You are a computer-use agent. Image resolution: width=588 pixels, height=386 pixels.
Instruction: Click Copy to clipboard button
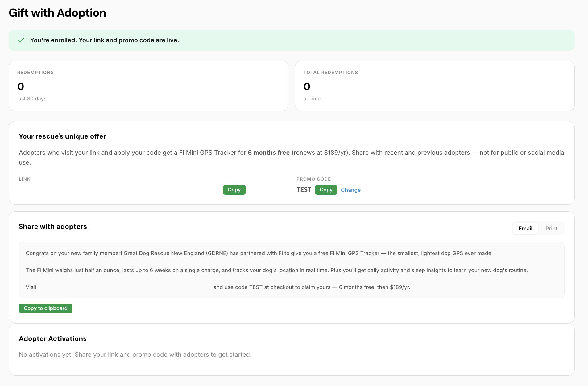(x=46, y=308)
